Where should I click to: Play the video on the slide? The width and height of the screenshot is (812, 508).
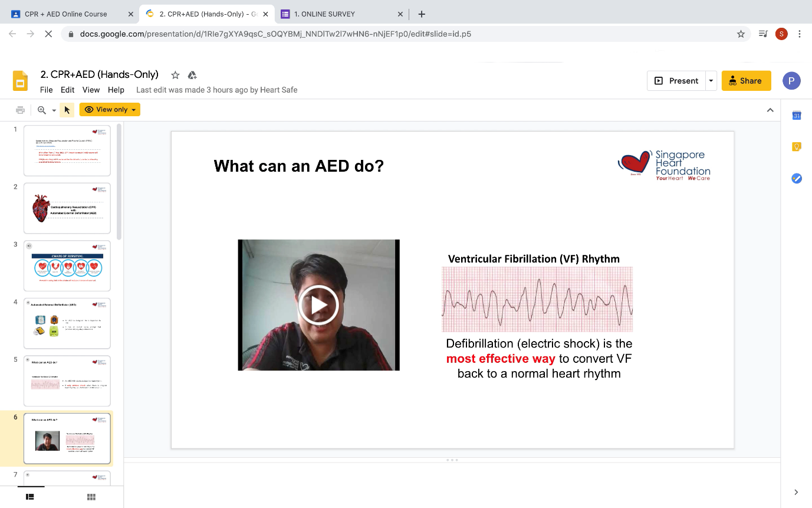click(x=318, y=305)
